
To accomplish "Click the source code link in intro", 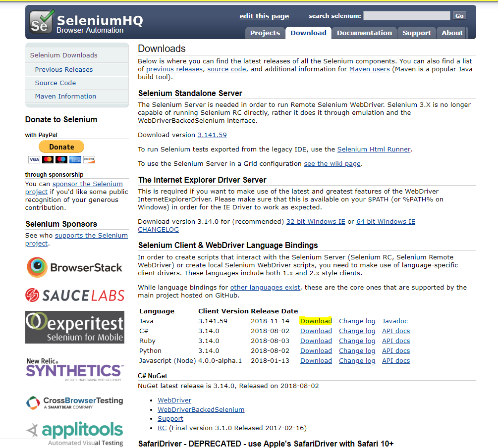I will click(x=226, y=69).
